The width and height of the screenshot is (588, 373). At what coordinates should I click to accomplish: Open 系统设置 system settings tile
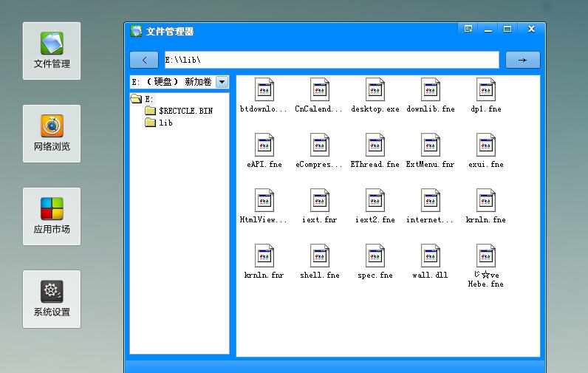coord(52,299)
